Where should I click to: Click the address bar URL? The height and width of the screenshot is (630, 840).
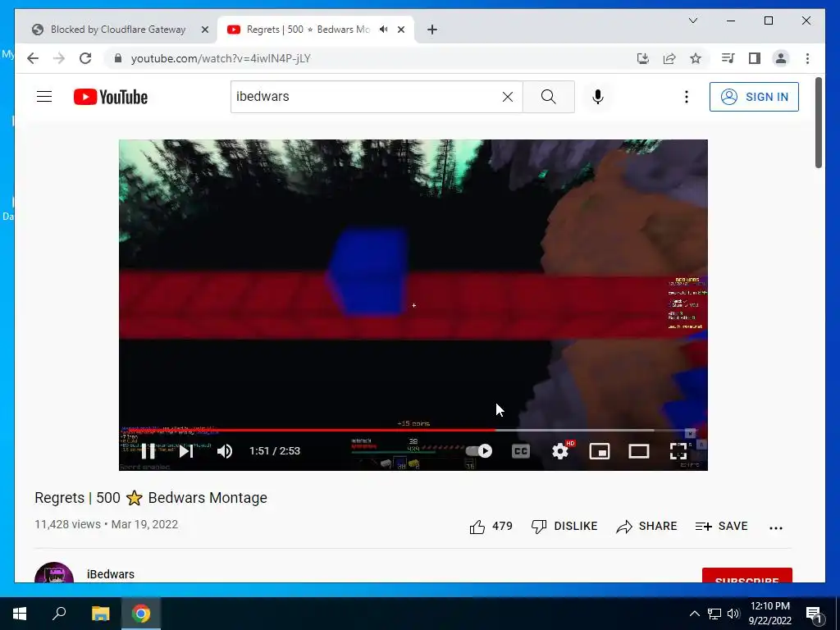point(221,58)
